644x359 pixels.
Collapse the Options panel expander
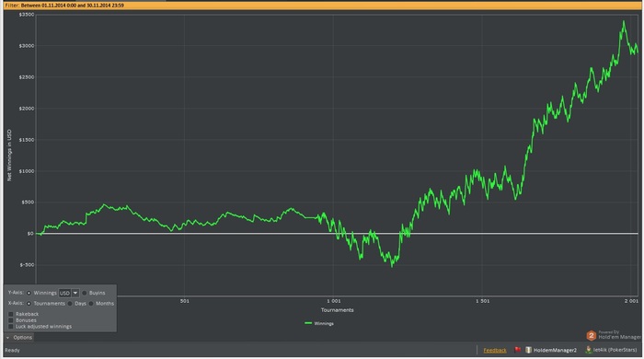tap(7, 338)
